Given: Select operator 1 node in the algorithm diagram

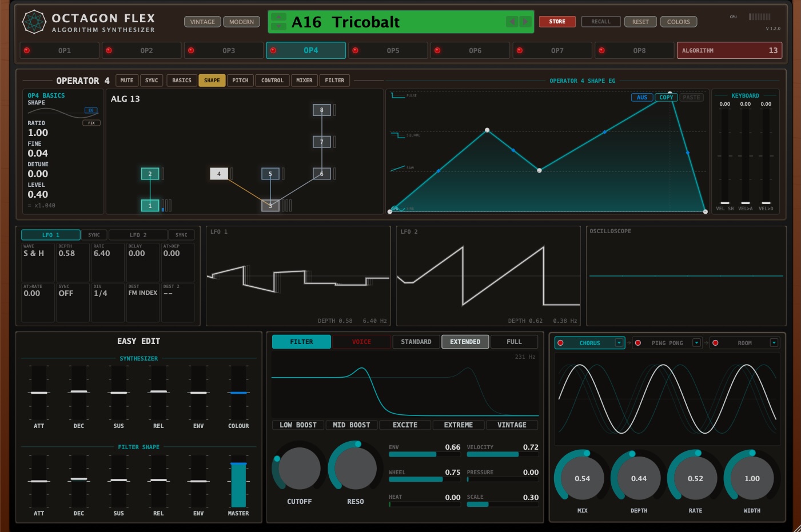Looking at the screenshot, I should tap(150, 205).
